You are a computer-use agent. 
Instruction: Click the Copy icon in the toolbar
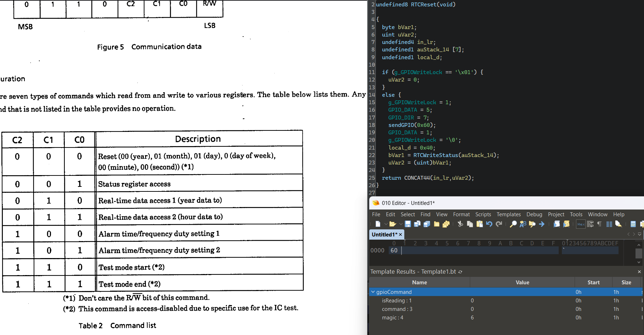tap(470, 224)
